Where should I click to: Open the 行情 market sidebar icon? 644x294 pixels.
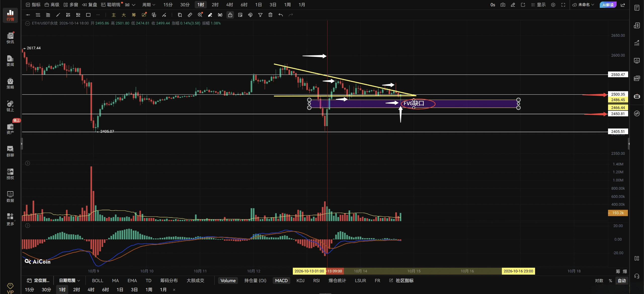point(10,15)
